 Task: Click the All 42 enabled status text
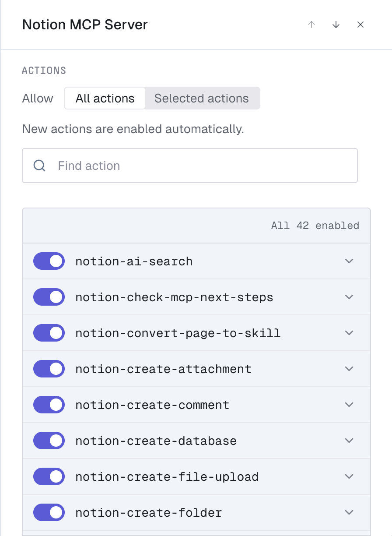click(315, 226)
